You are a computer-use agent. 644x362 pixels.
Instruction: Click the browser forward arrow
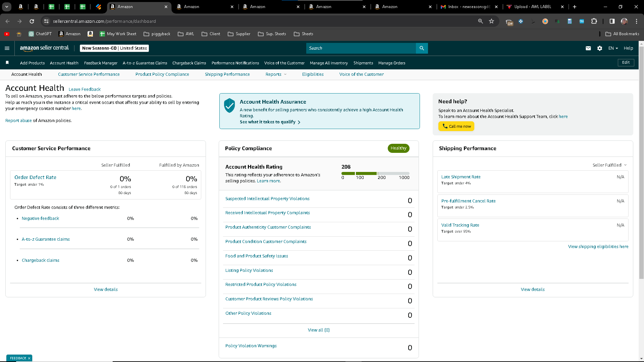pyautogui.click(x=19, y=21)
